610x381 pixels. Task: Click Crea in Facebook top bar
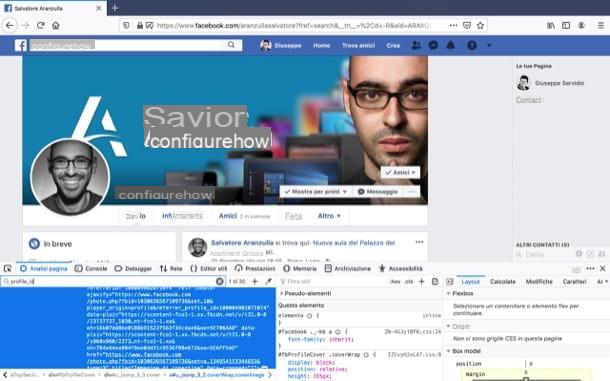click(393, 46)
